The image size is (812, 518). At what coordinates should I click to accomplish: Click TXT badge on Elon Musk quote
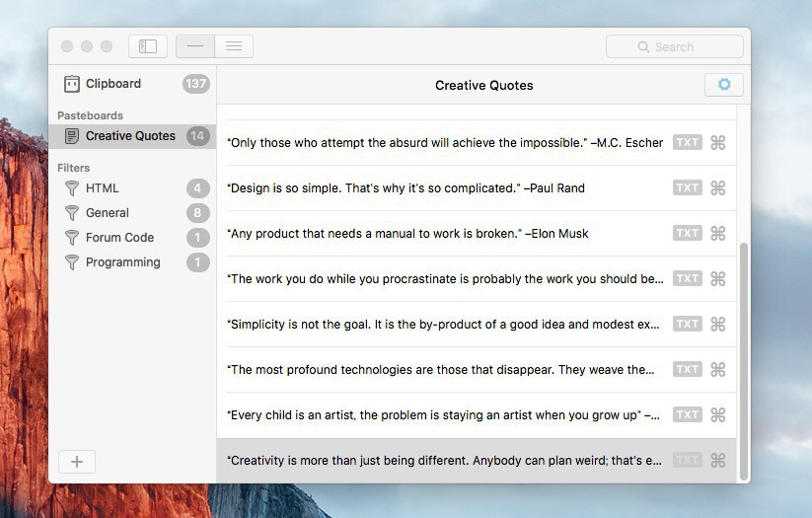(x=688, y=233)
